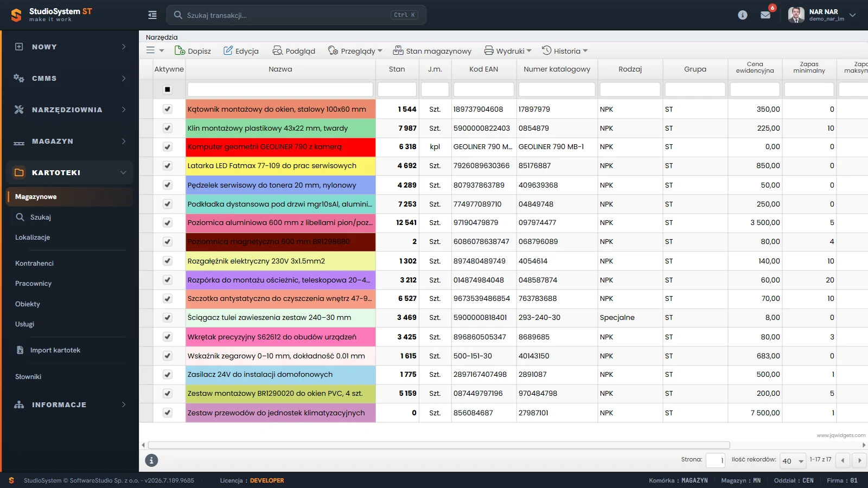
Task: Focus the Szukaj transakcji search box
Action: 296,15
